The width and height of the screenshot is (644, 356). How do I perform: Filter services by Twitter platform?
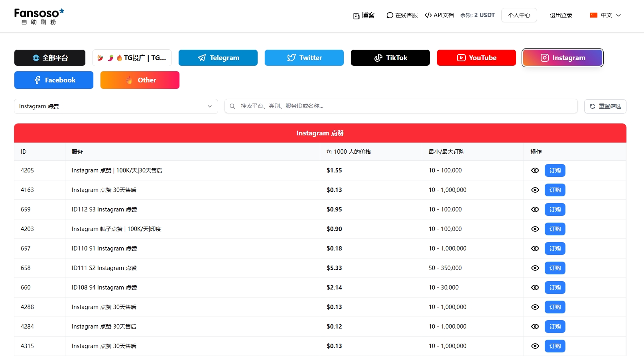(304, 58)
